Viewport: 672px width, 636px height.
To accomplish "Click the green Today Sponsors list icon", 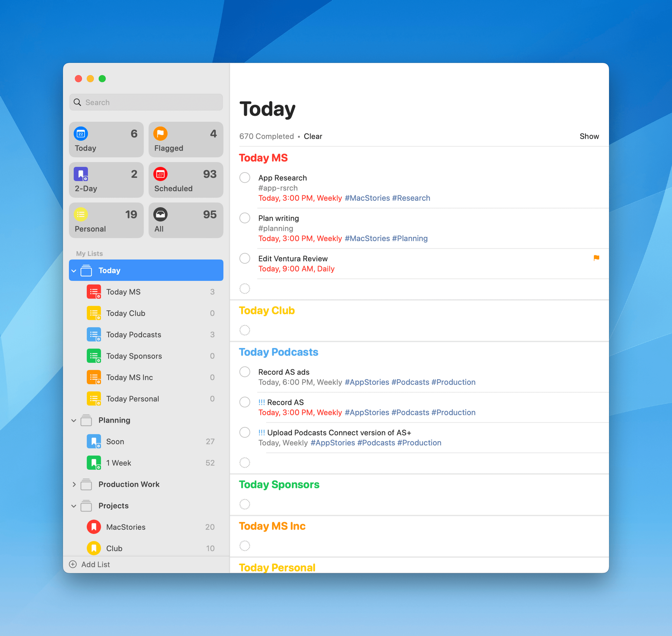I will [x=94, y=356].
